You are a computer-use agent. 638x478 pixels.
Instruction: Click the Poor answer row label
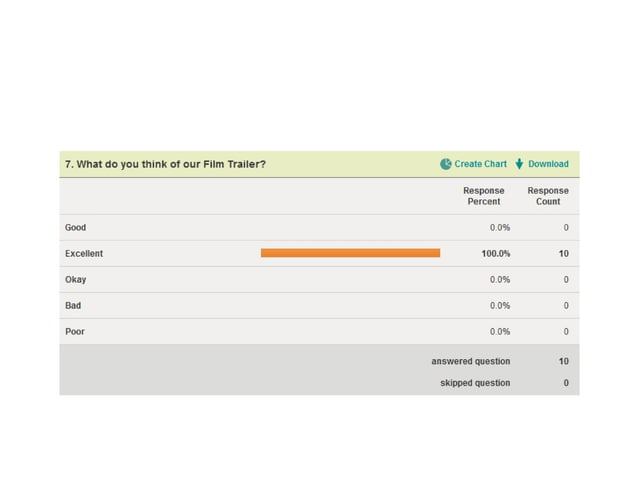(75, 332)
